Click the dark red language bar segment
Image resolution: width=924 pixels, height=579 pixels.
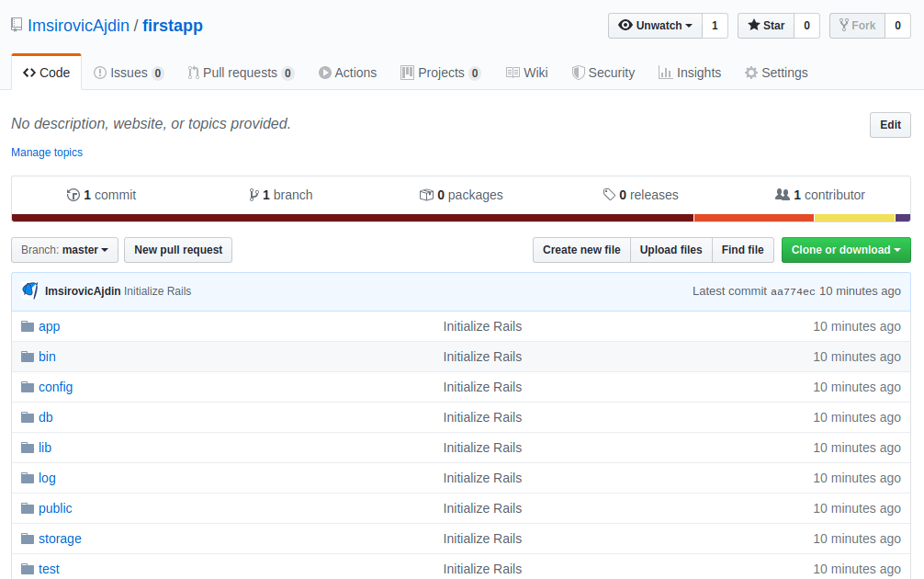point(353,218)
